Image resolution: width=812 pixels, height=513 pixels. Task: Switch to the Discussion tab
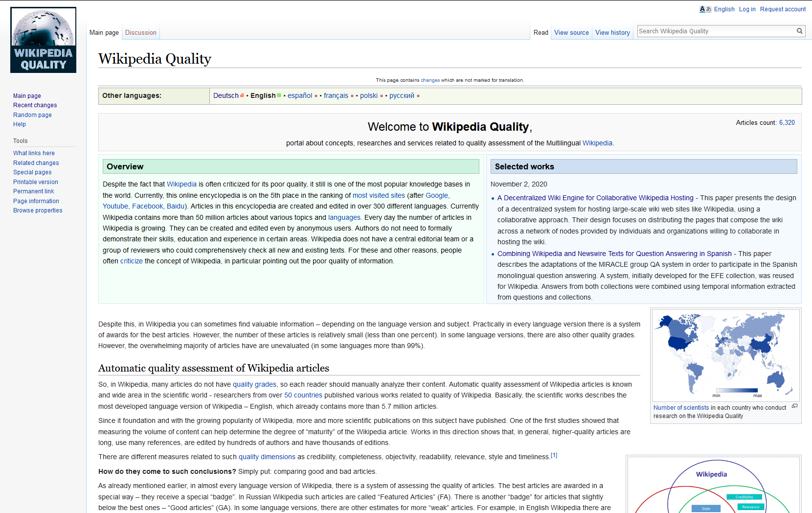coord(141,33)
